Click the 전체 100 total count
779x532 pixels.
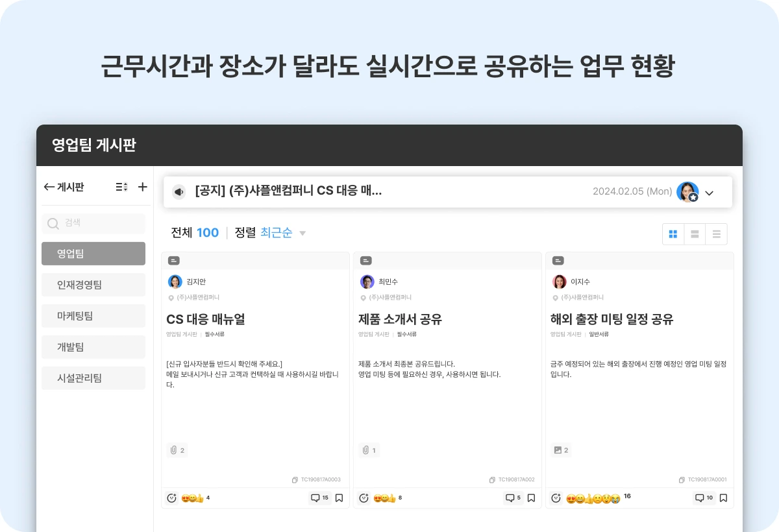click(x=195, y=233)
